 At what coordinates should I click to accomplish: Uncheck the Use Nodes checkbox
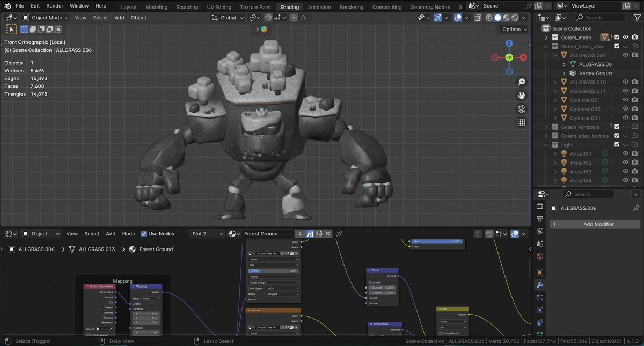pyautogui.click(x=144, y=234)
